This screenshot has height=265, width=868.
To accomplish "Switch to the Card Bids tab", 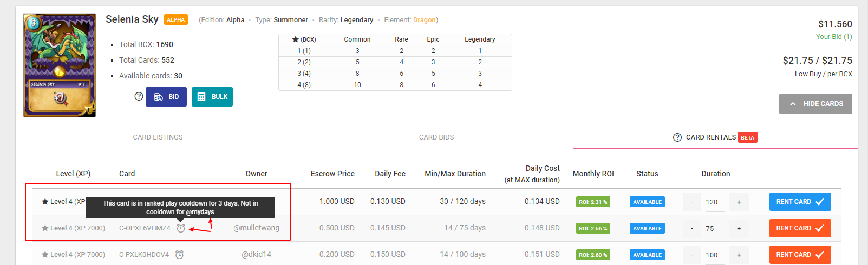I will (x=436, y=137).
